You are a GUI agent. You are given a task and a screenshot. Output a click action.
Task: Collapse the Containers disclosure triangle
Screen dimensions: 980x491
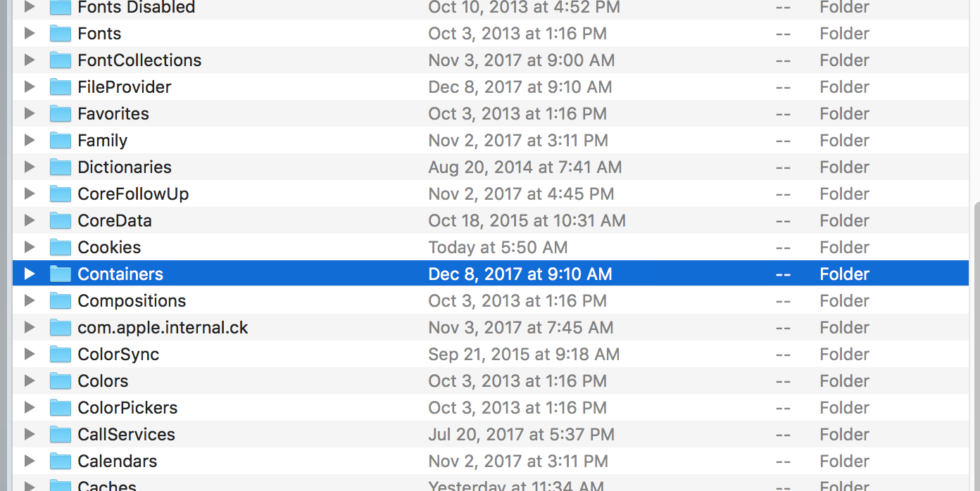click(29, 274)
